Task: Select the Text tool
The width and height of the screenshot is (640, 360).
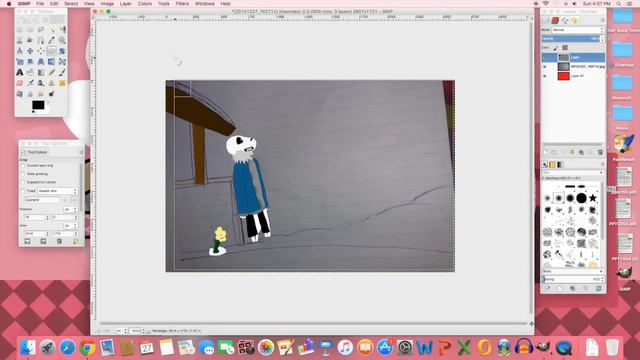Action: (x=20, y=72)
